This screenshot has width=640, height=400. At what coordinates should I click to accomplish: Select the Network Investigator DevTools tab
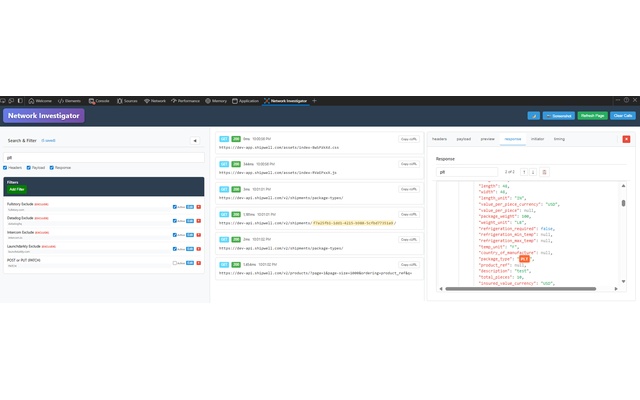tap(285, 101)
